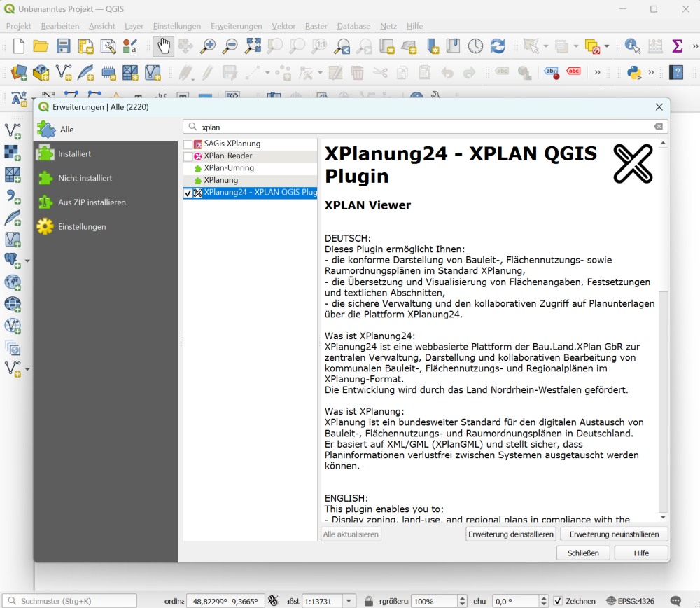Screen dimensions: 700x608
Task: Enable the SAGis XPlanung plugin checkbox
Action: pyautogui.click(x=188, y=144)
